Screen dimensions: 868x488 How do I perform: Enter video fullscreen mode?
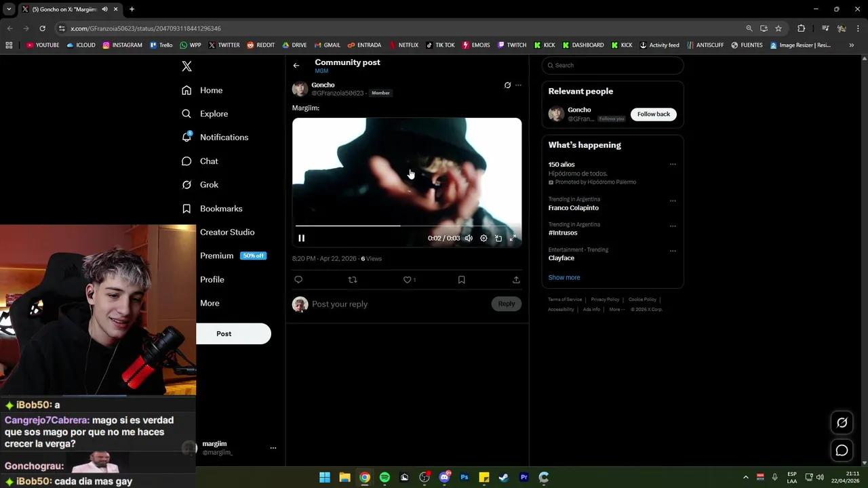513,238
